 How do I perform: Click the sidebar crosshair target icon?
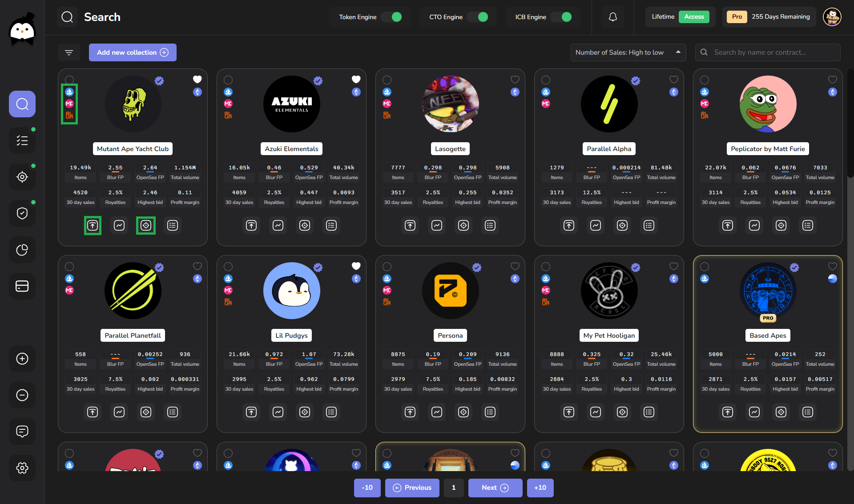22,177
